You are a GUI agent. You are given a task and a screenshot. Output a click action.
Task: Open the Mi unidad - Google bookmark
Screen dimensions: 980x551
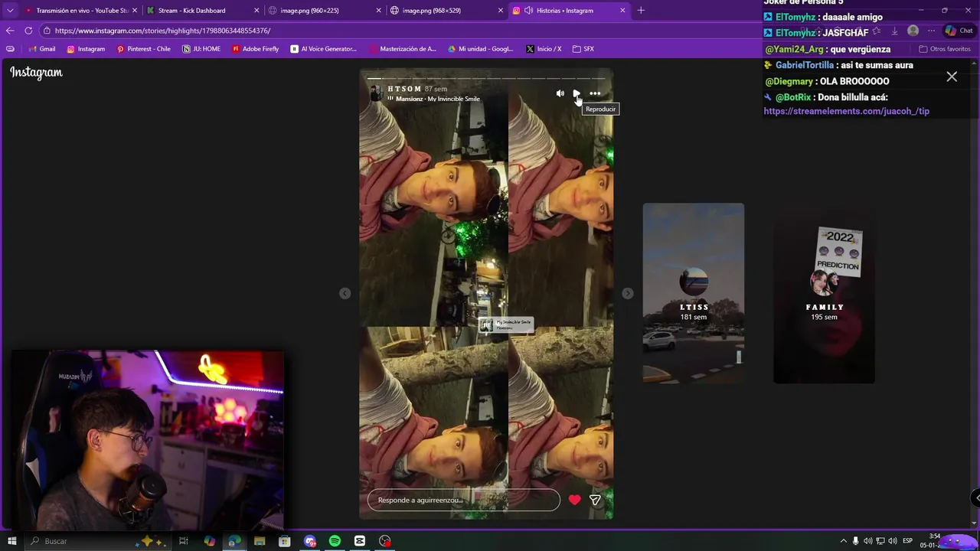[x=480, y=49]
